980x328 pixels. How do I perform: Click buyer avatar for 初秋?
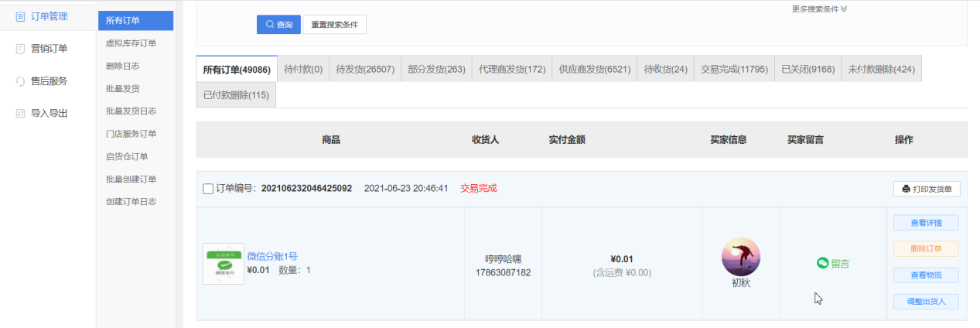(740, 257)
